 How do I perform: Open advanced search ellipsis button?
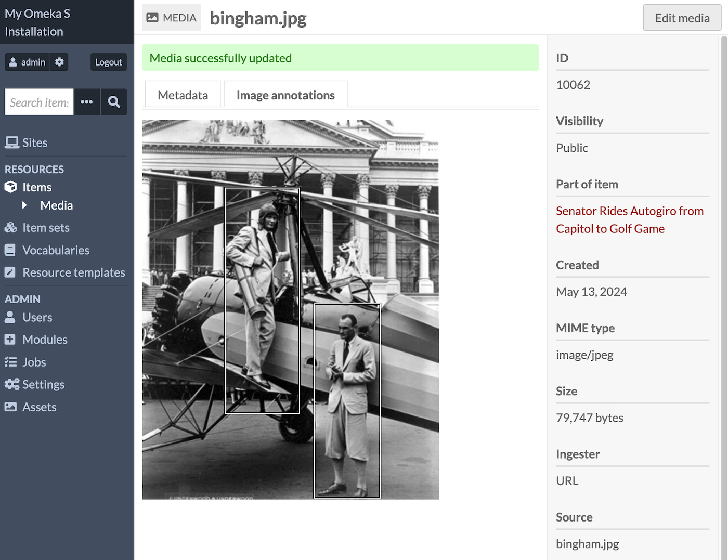click(x=87, y=102)
